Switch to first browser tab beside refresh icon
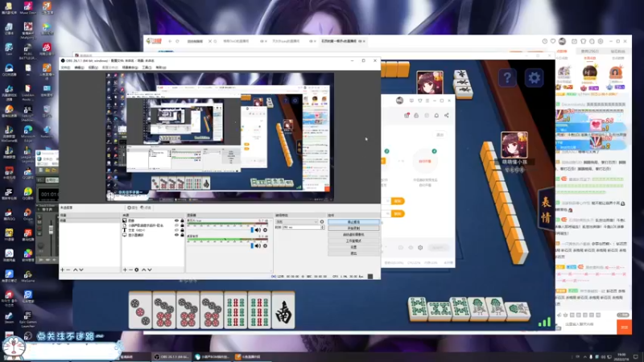Image resolution: width=644 pixels, height=362 pixels. 196,41
